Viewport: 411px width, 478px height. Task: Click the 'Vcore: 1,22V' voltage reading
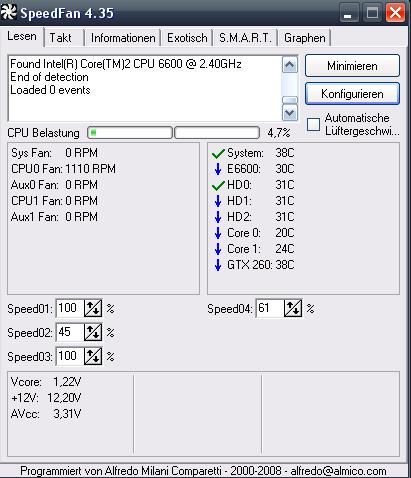coord(46,382)
